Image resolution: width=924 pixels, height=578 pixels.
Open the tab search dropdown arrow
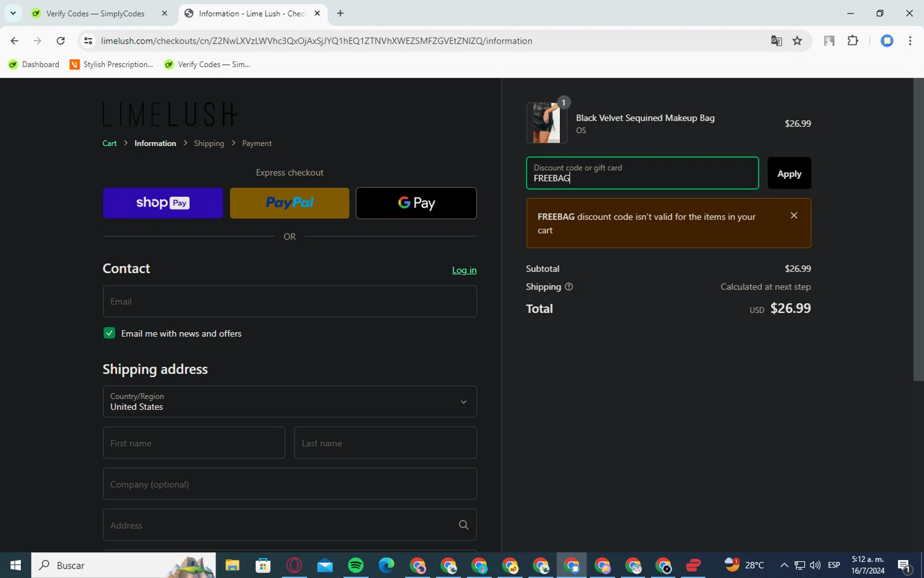(13, 13)
